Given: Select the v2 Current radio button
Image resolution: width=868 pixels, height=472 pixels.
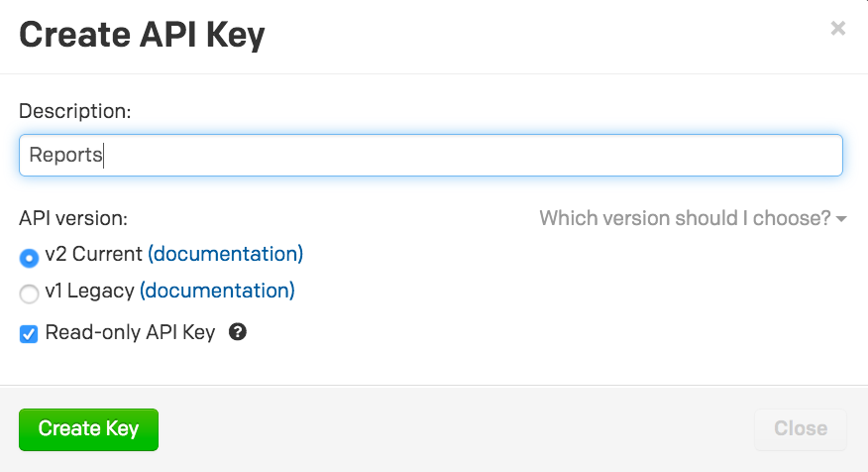Looking at the screenshot, I should click(29, 258).
